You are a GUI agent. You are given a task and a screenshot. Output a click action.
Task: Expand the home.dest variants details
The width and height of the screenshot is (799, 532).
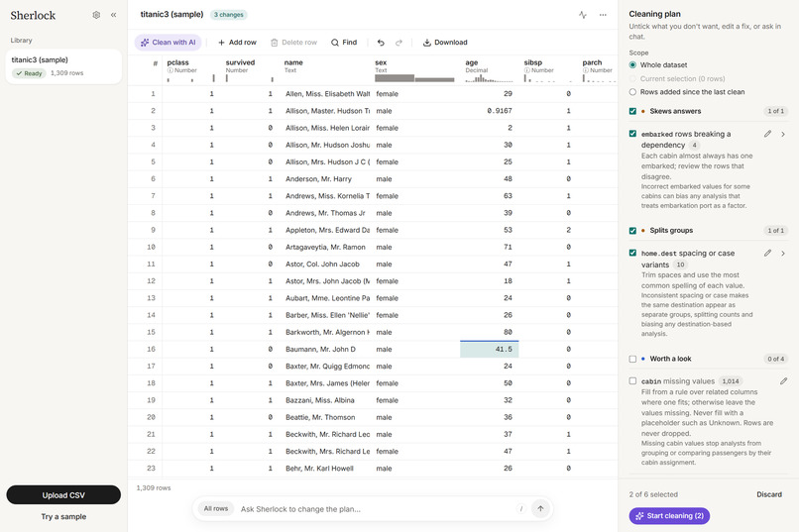(783, 253)
